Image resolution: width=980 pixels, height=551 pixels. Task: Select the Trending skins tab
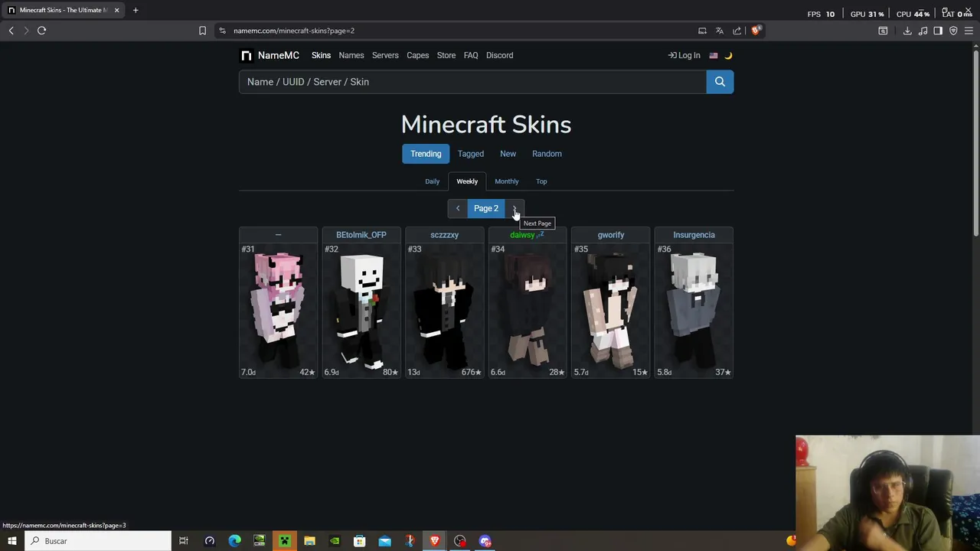[x=426, y=154]
